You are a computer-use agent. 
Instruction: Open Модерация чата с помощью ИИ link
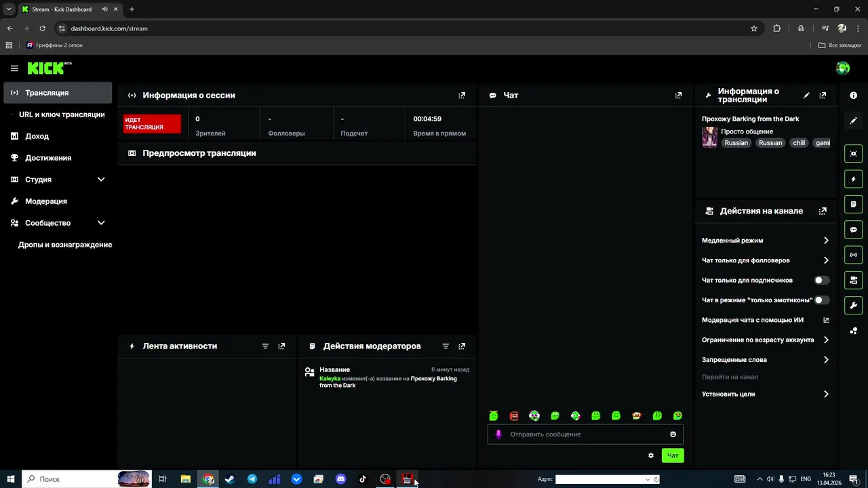pos(766,320)
